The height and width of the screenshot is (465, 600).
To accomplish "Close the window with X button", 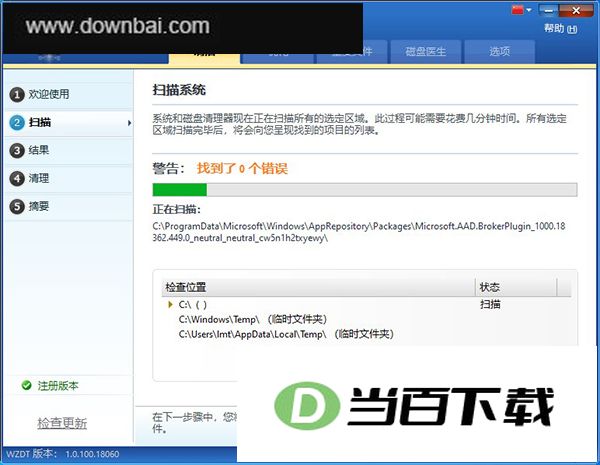I will point(576,11).
